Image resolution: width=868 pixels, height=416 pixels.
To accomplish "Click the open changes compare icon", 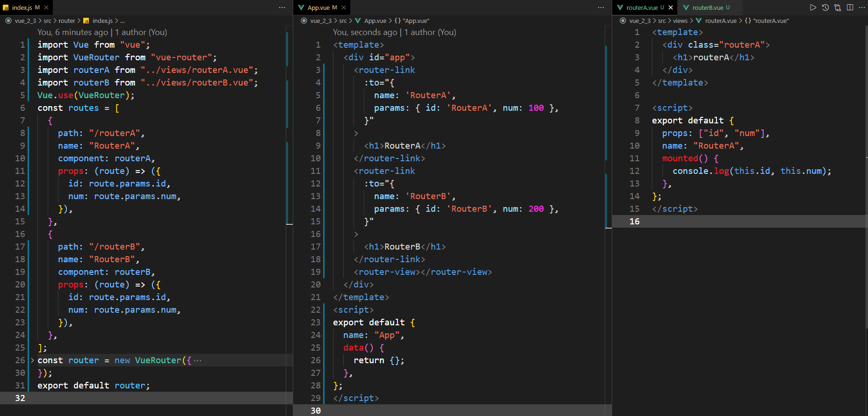I will coord(838,7).
